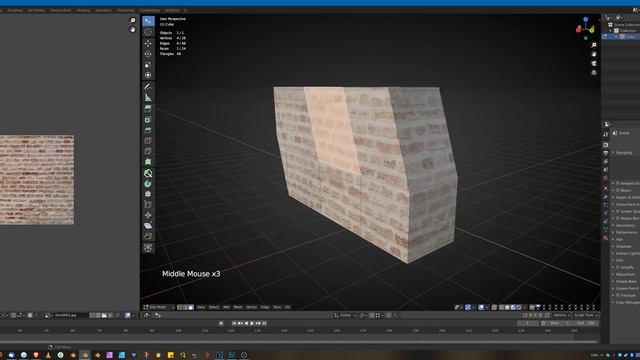Select the Bevel tool

coord(148,130)
